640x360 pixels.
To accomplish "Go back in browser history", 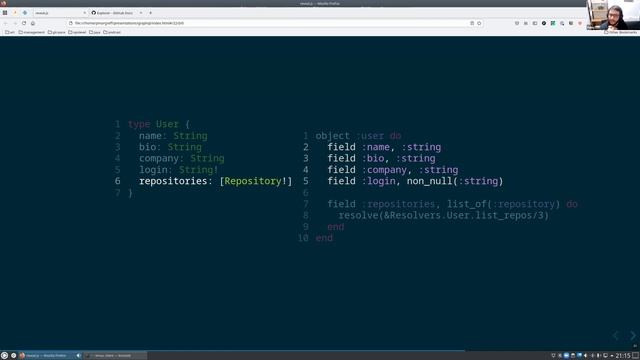I will [6, 23].
